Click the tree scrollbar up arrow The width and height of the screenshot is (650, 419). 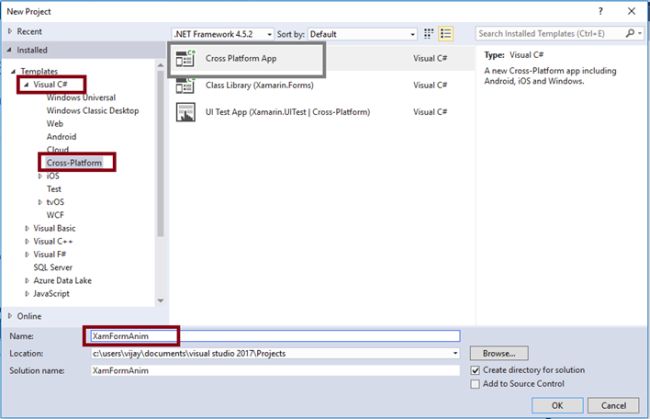[161, 65]
